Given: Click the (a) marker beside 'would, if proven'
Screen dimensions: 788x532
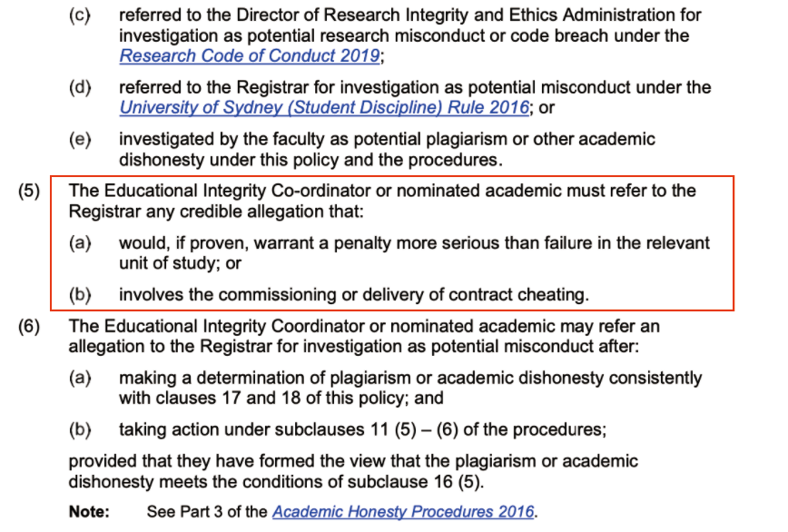Looking at the screenshot, I should pyautogui.click(x=80, y=244).
